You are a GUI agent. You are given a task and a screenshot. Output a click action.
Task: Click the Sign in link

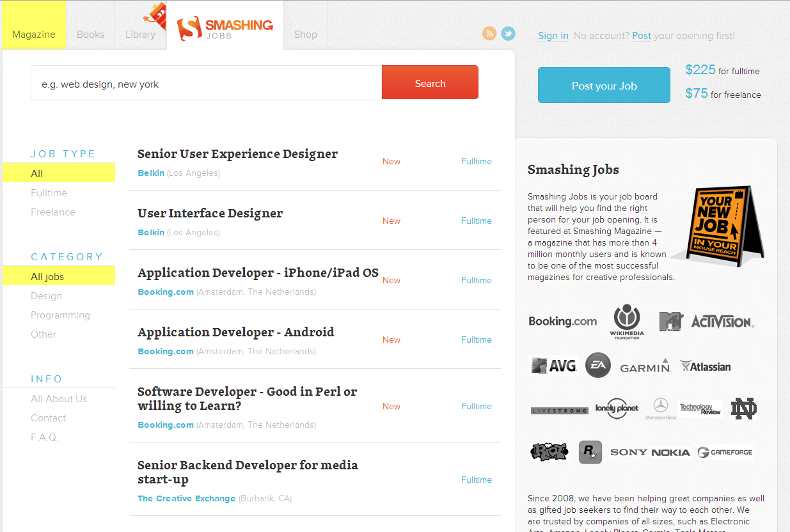tap(553, 36)
